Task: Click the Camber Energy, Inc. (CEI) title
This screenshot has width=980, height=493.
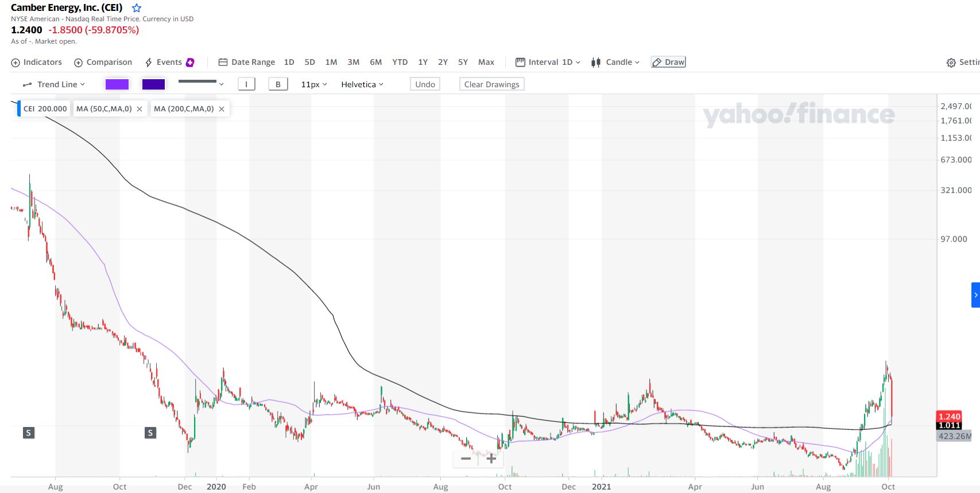Action: 67,8
